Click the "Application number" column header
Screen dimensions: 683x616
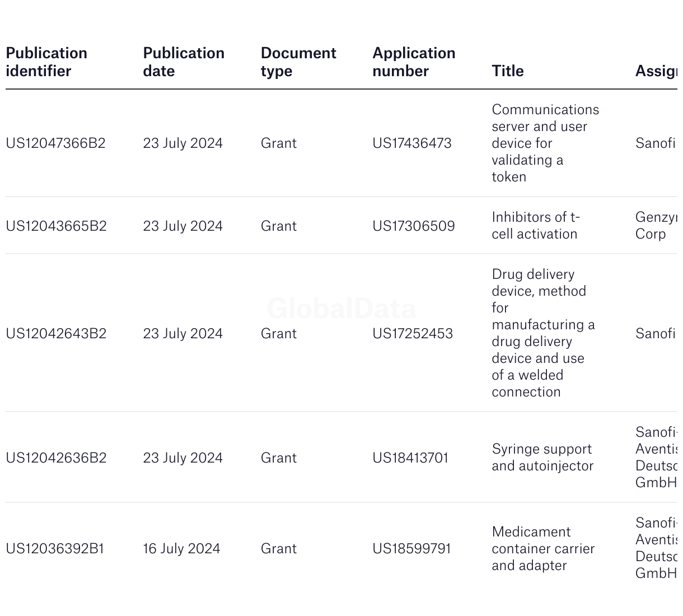[x=414, y=62]
